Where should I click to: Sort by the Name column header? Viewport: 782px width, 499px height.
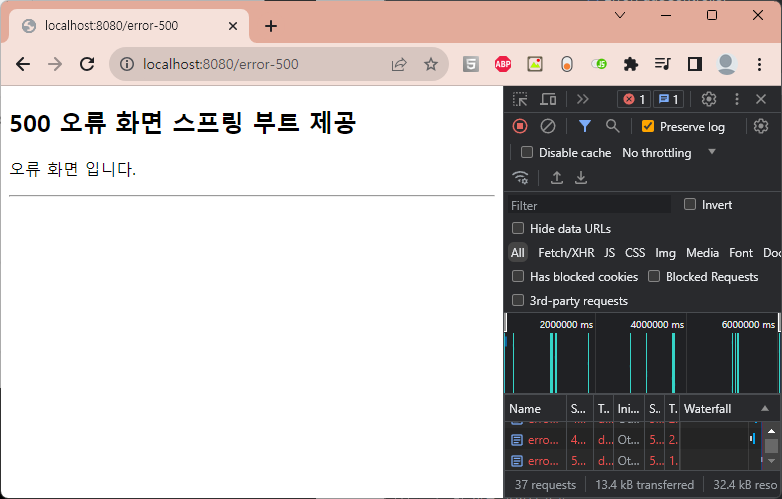click(536, 409)
